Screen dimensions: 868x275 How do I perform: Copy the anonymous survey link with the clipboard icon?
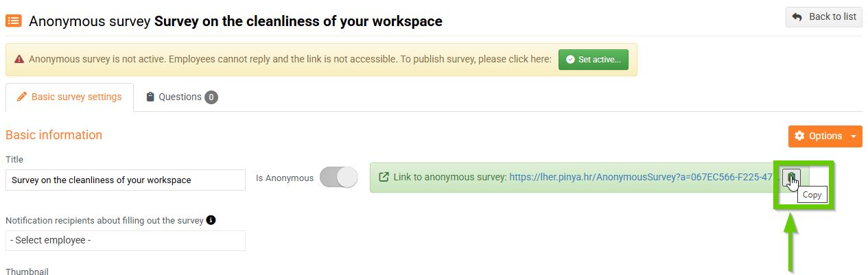(x=791, y=177)
